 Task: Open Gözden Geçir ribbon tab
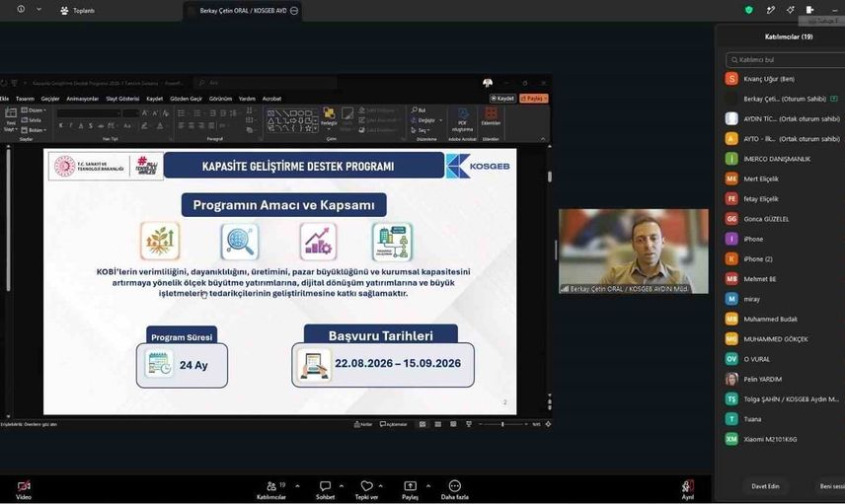[186, 99]
